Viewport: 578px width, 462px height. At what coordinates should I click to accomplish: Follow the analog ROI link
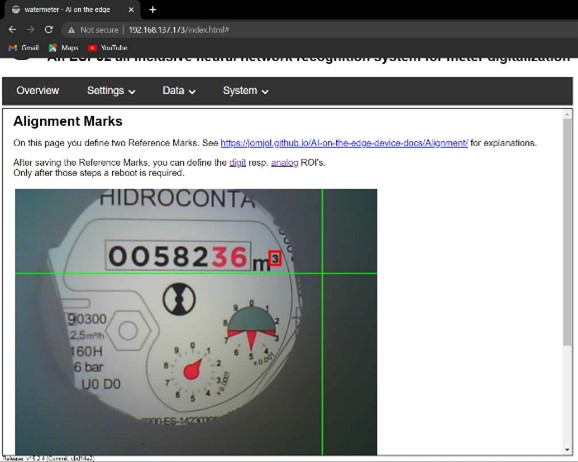pos(285,163)
